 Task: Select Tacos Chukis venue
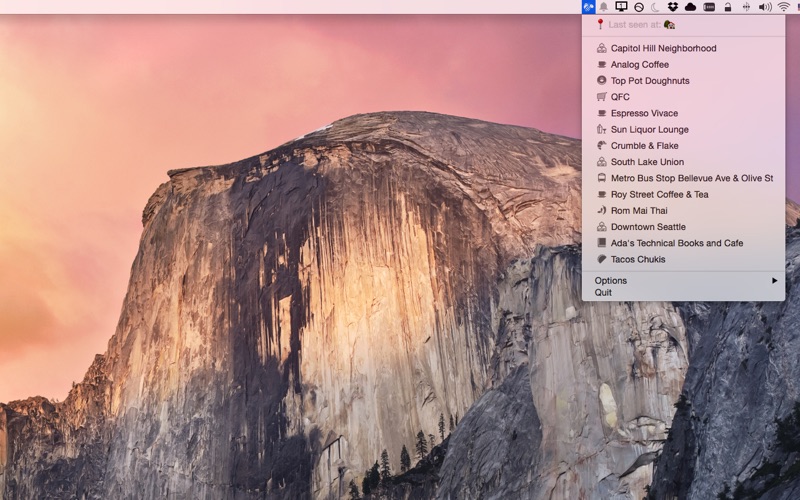(x=637, y=259)
